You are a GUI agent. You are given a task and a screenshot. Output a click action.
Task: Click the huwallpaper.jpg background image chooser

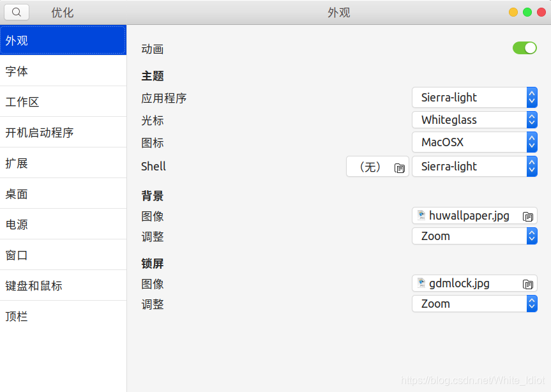click(474, 216)
